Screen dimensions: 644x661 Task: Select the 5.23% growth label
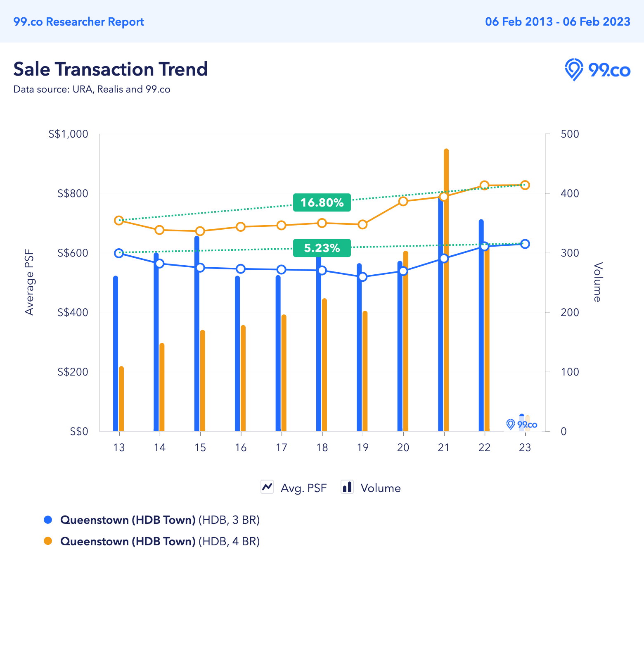(322, 248)
